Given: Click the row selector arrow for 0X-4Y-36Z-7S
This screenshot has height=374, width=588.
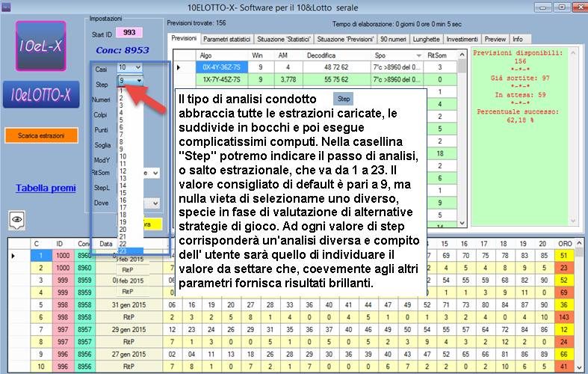Looking at the screenshot, I should 179,67.
